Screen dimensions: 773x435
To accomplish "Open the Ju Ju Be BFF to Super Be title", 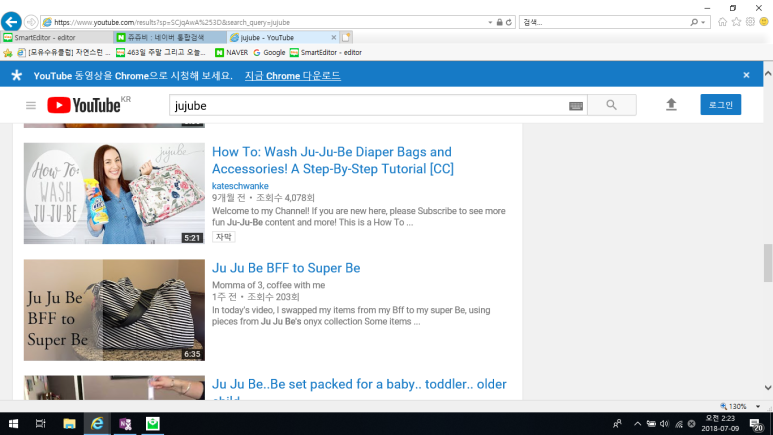I will coord(286,268).
